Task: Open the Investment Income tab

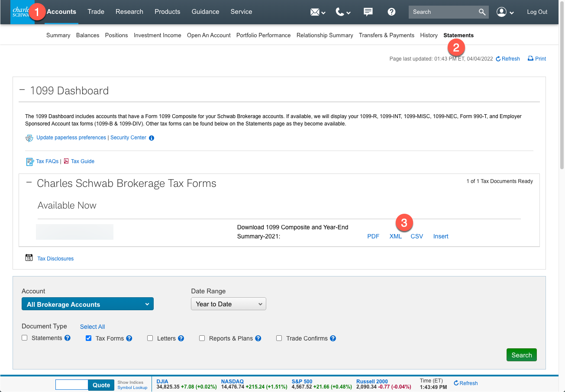Action: pyautogui.click(x=158, y=35)
